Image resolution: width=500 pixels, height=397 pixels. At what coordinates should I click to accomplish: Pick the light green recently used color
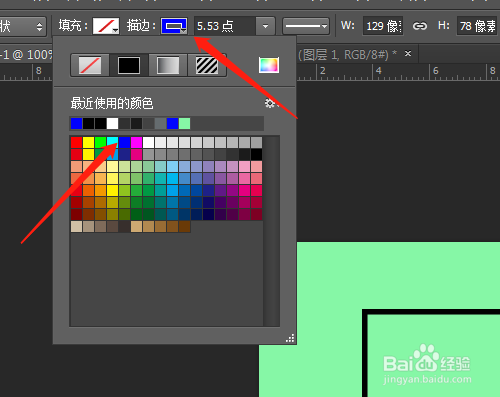184,124
